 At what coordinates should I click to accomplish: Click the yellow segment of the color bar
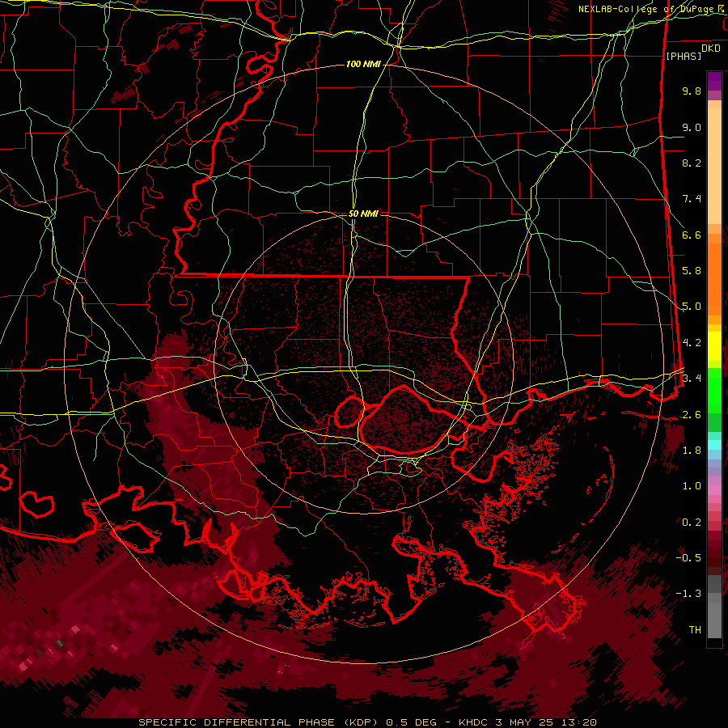pyautogui.click(x=714, y=346)
